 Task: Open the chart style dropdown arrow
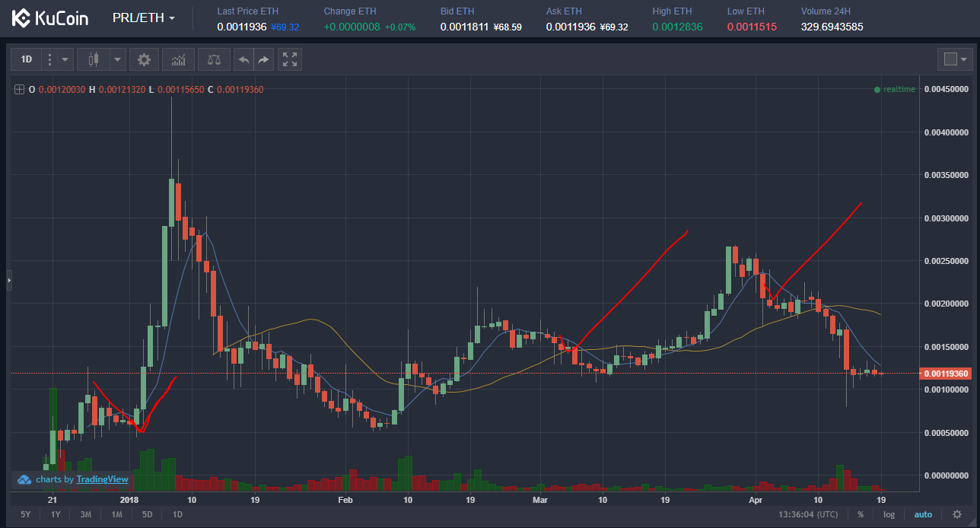pyautogui.click(x=117, y=59)
